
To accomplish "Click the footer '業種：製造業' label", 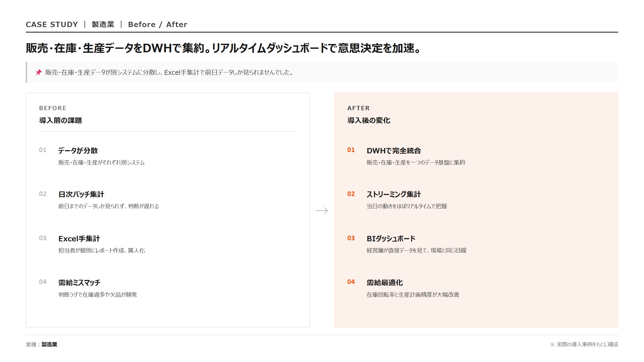I will 42,344.
